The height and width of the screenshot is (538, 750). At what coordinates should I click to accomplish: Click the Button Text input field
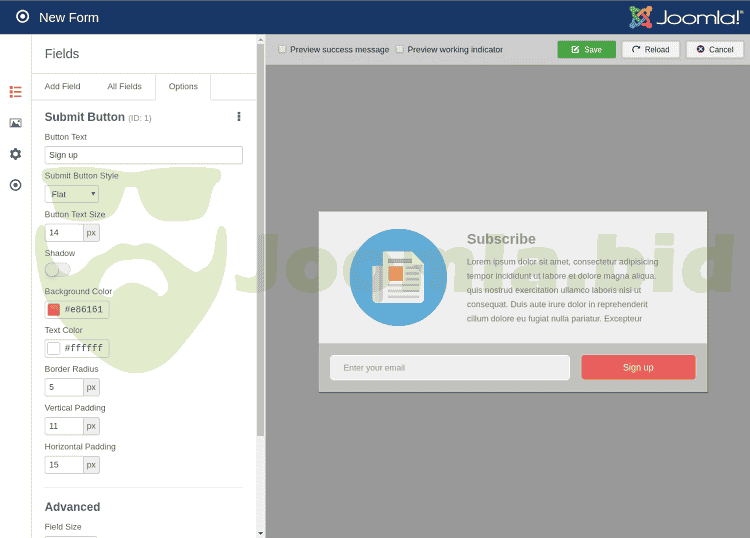(x=143, y=155)
